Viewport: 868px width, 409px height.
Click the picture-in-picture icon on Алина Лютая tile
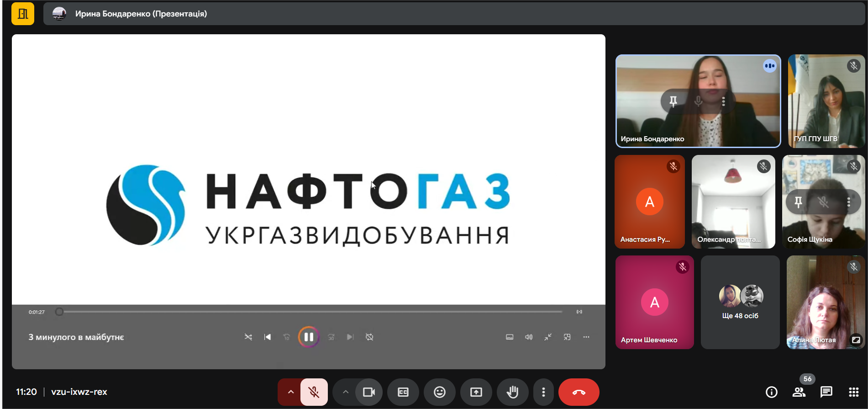pyautogui.click(x=856, y=340)
